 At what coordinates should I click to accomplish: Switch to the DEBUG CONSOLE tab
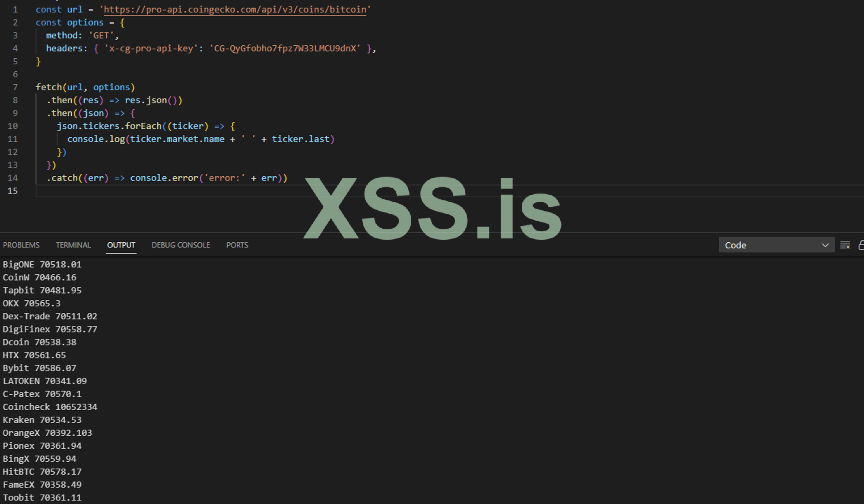click(181, 245)
